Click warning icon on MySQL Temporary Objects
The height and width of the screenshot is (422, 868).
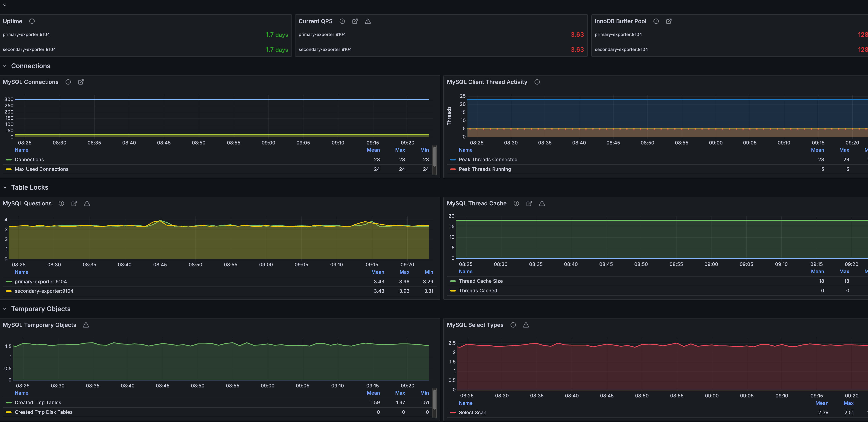[86, 325]
